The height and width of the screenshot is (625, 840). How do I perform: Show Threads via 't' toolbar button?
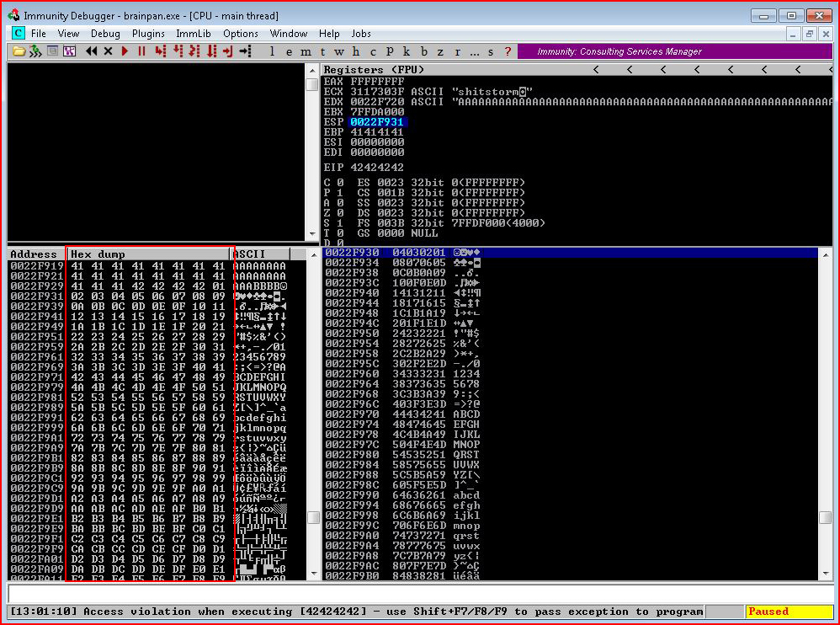click(322, 51)
